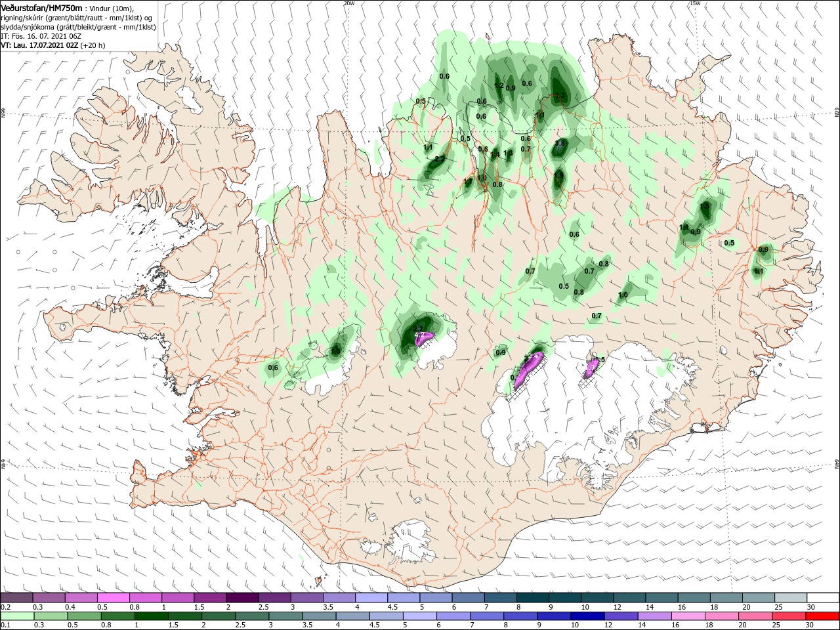This screenshot has height=630, width=840.
Task: Click the darkest purple 2–2.5 swatch in upper legend row
Action: (x=242, y=598)
